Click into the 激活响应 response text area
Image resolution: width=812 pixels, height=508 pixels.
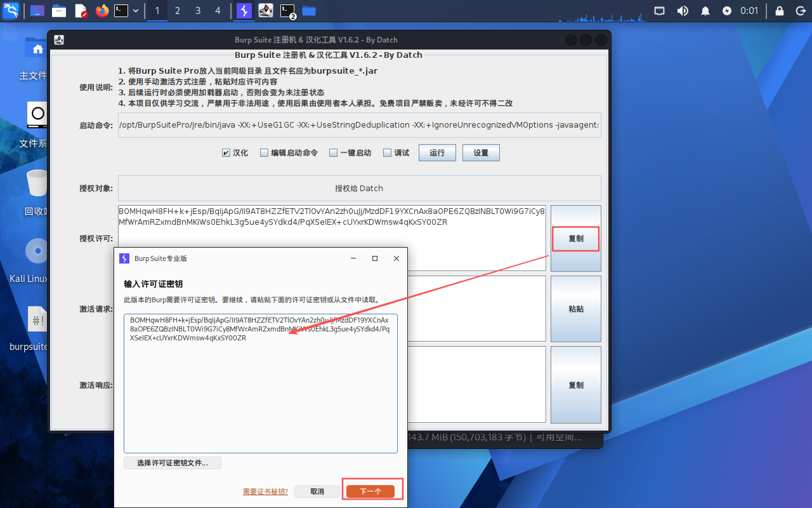(x=476, y=384)
